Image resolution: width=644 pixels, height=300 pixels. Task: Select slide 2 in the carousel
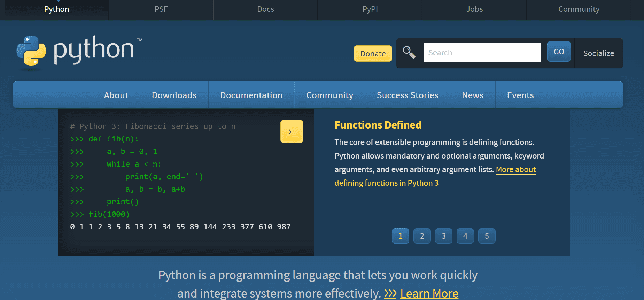tap(422, 236)
